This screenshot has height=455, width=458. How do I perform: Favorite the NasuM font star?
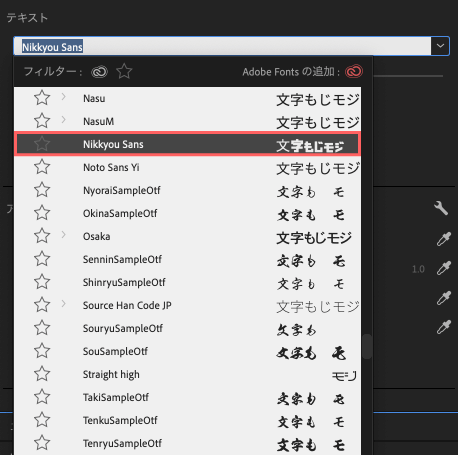coord(42,121)
